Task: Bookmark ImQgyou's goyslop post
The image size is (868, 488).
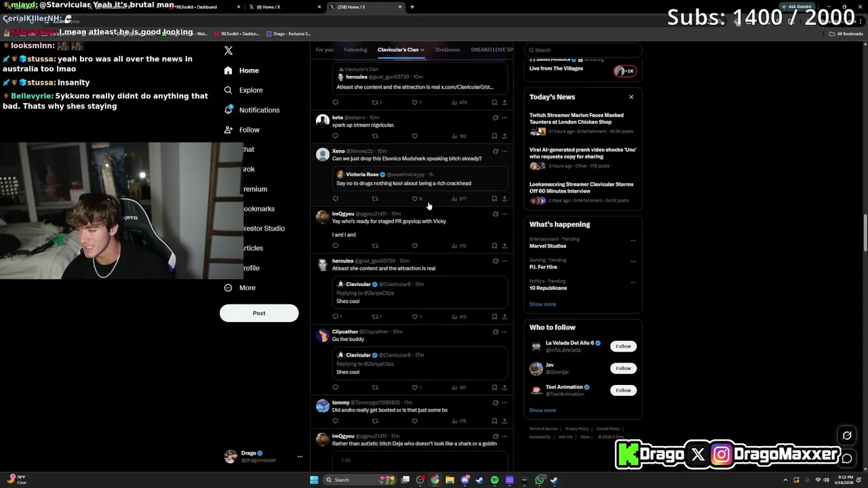Action: [494, 246]
